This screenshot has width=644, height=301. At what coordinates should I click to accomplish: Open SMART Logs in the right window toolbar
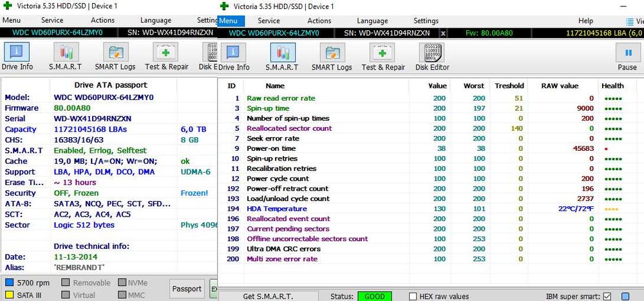click(x=332, y=56)
